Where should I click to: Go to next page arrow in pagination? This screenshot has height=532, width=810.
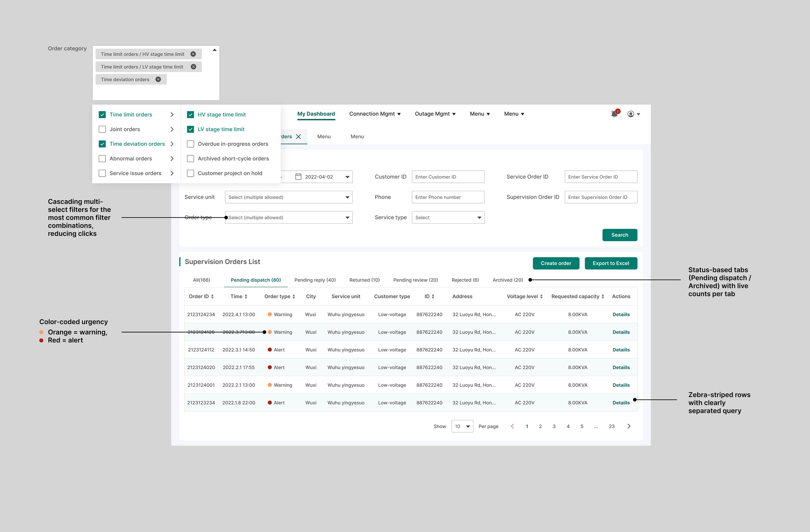point(629,426)
